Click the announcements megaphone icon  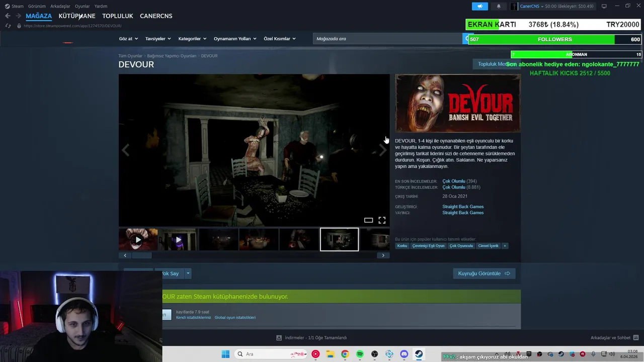[479, 6]
